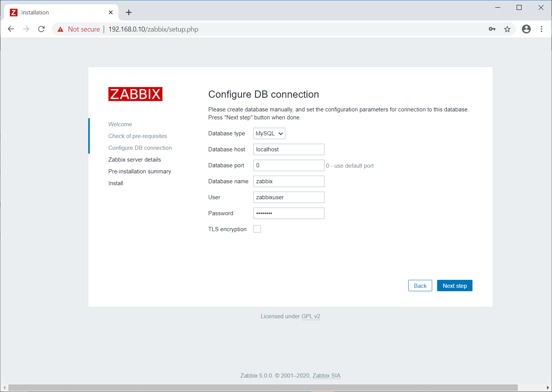Open the saved password key icon
Image resolution: width=552 pixels, height=392 pixels.
pos(492,29)
